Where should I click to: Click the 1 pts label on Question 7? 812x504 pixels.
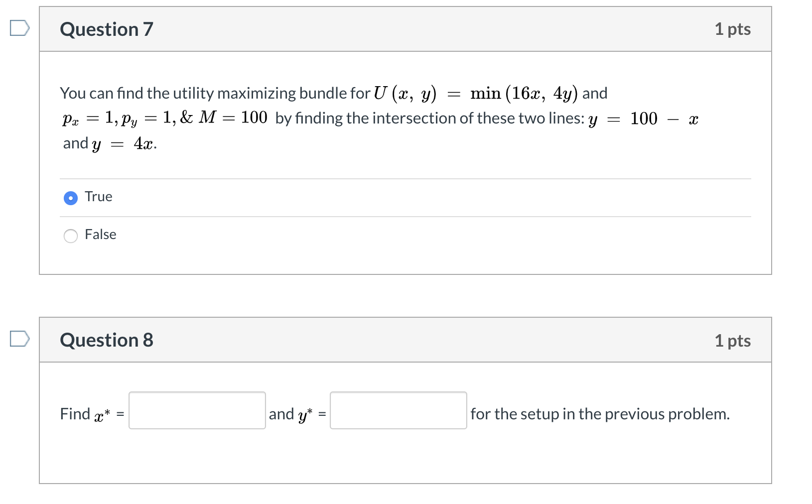click(733, 29)
